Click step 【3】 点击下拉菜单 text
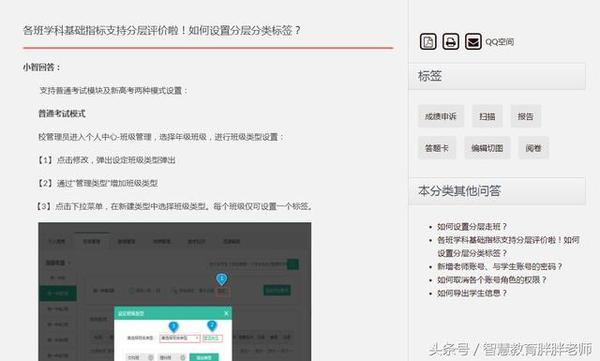 point(174,206)
